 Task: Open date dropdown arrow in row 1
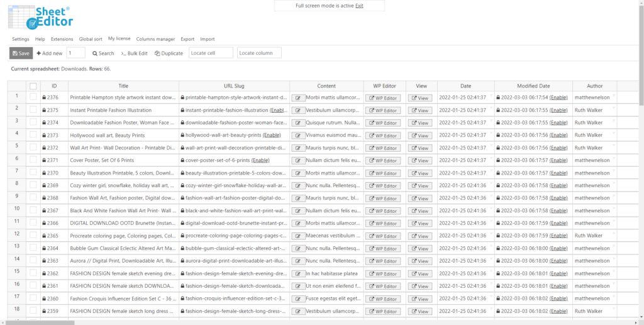[491, 96]
